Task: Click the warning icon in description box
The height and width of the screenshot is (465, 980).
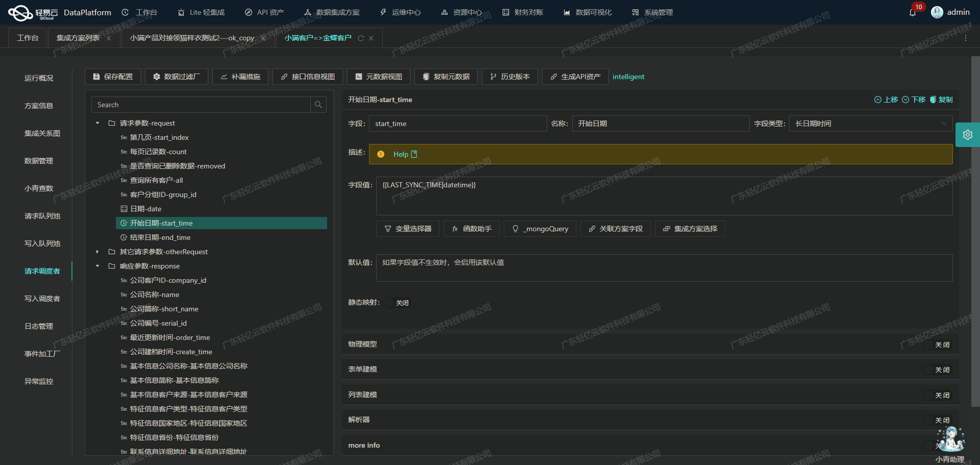Action: point(381,154)
